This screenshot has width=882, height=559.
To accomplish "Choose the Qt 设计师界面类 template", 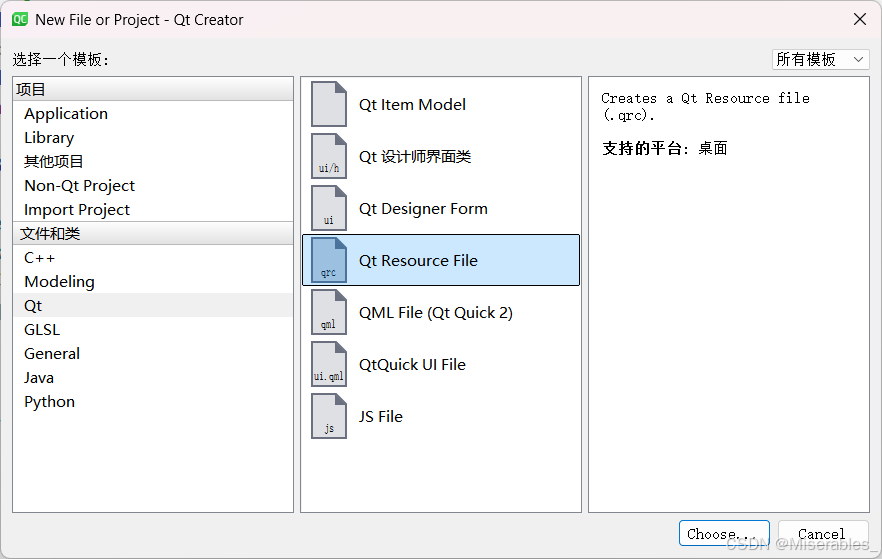I will [441, 156].
